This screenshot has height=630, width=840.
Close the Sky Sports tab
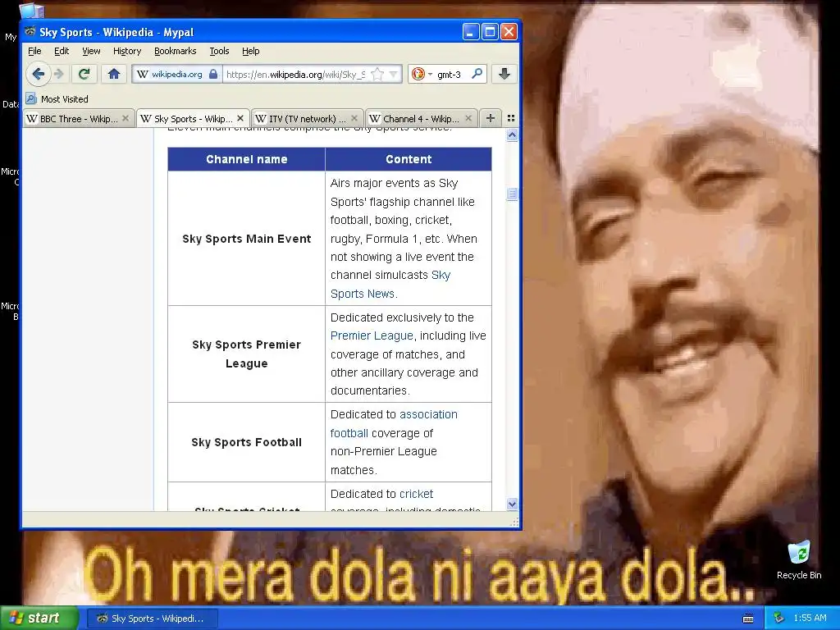pos(240,118)
